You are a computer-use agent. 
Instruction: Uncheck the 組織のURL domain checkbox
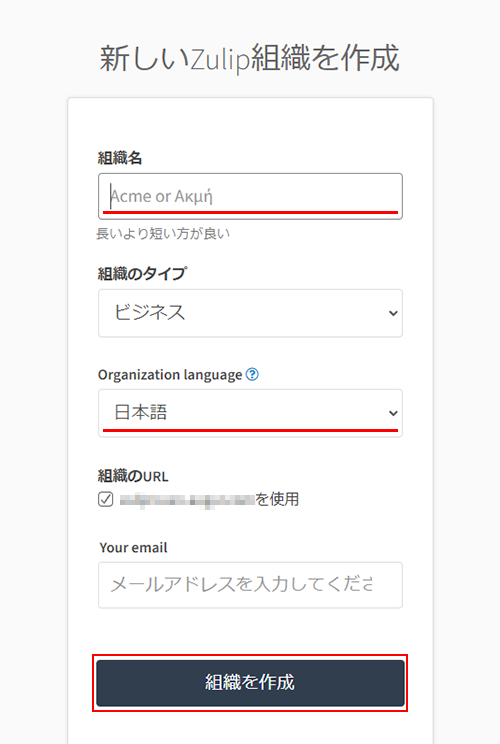pos(106,499)
